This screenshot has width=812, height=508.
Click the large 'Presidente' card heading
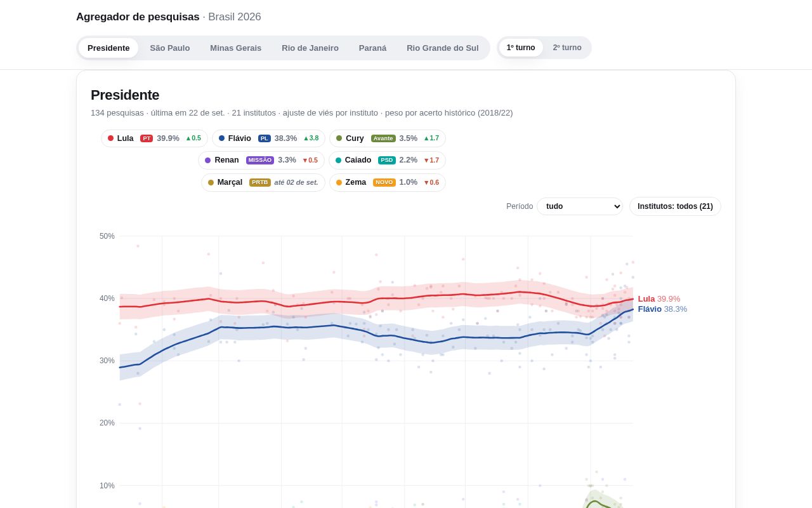point(125,95)
